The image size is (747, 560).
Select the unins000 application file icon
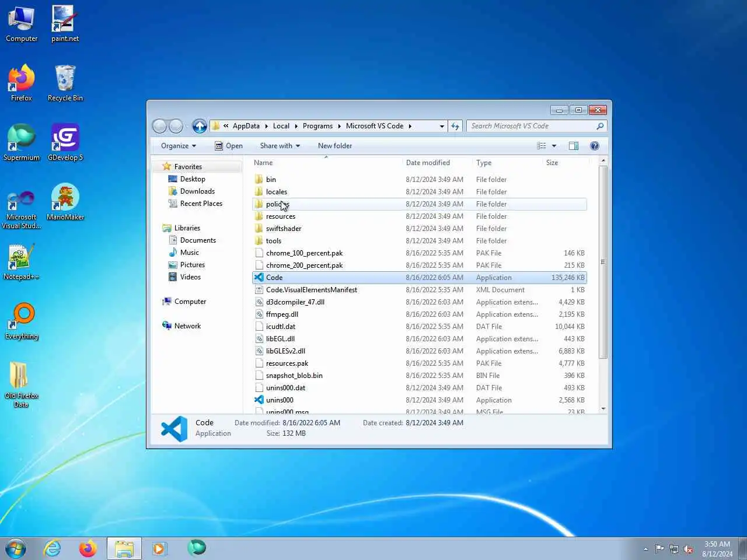point(259,400)
